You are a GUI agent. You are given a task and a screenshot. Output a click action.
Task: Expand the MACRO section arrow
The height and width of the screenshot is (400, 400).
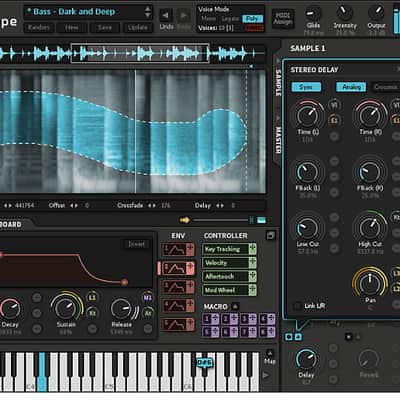click(x=235, y=306)
